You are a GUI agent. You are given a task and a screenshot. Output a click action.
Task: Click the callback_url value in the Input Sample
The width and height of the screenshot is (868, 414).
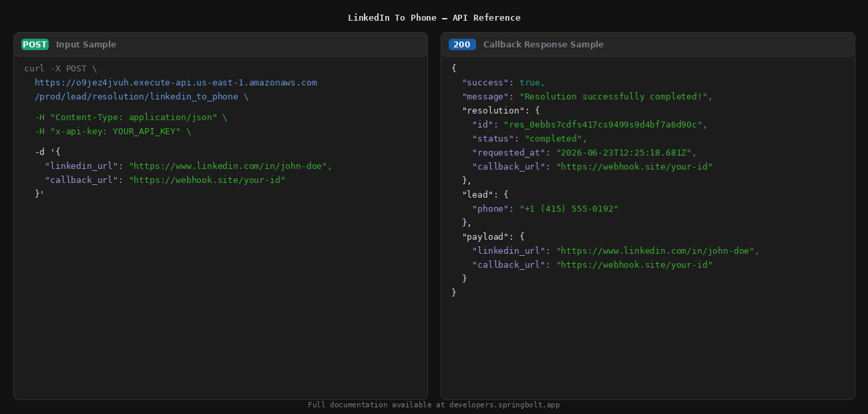point(207,180)
